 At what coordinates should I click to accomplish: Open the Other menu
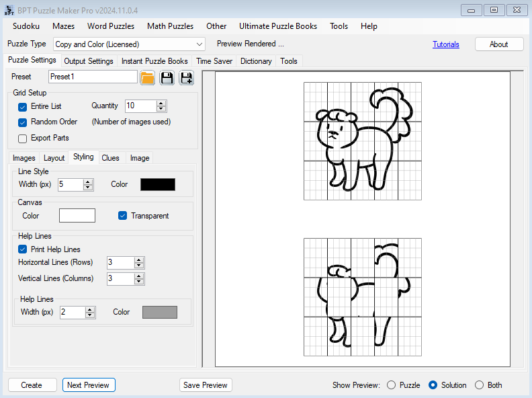(x=216, y=26)
